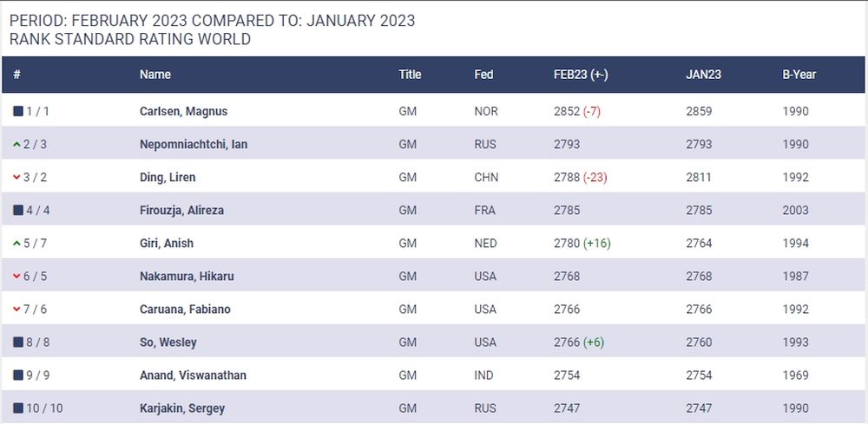
Task: Click Ding Liren's -23 rating change
Action: coord(597,178)
